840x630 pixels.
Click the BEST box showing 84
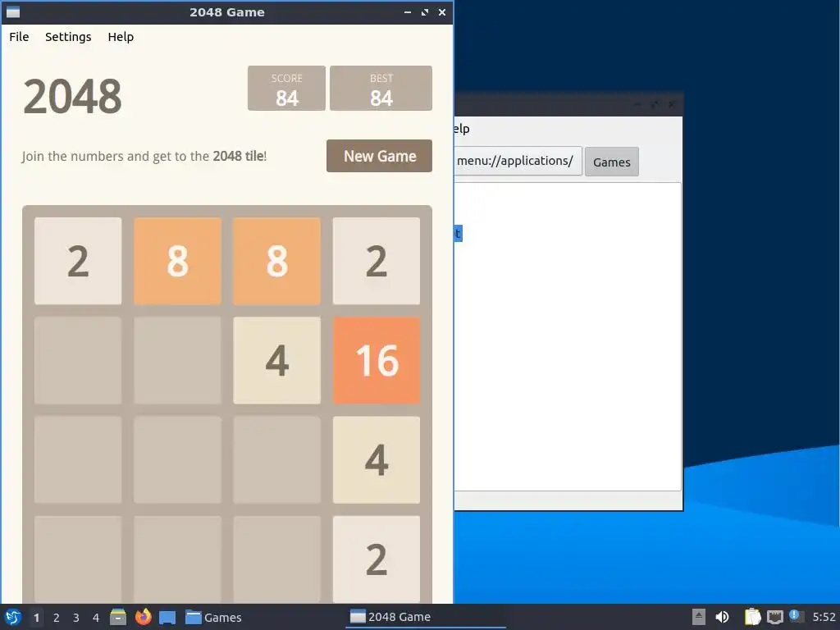coord(381,89)
